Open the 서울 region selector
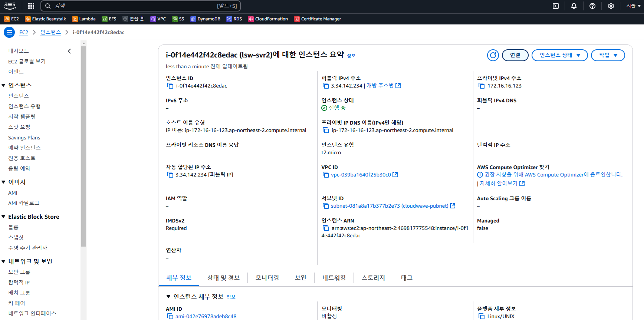The image size is (644, 320). [633, 6]
